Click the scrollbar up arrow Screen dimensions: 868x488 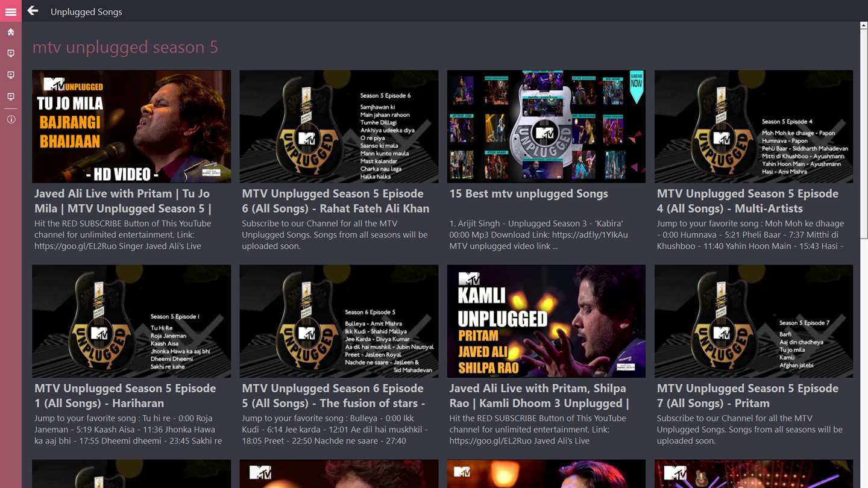(864, 26)
